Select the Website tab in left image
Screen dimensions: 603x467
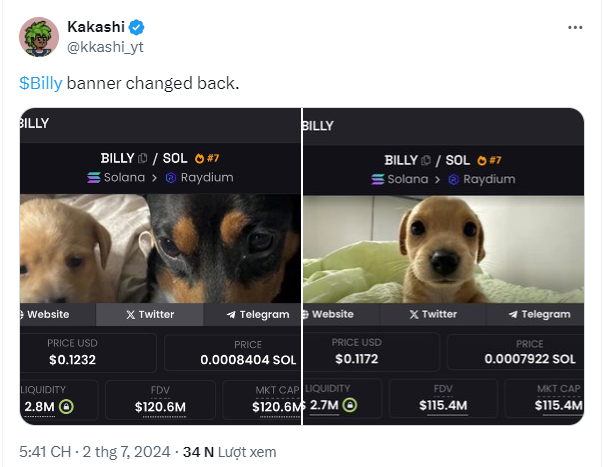click(45, 314)
